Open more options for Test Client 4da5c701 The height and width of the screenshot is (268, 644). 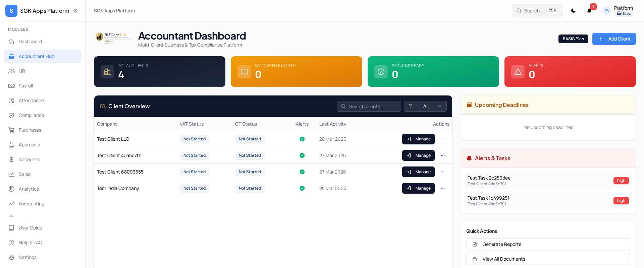pyautogui.click(x=443, y=155)
